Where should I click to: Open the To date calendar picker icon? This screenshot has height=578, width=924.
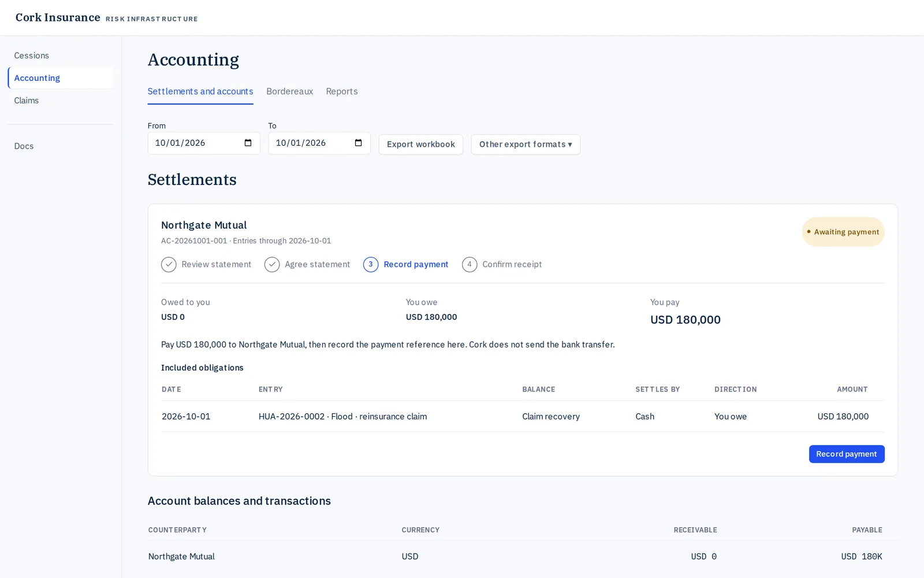(x=359, y=143)
